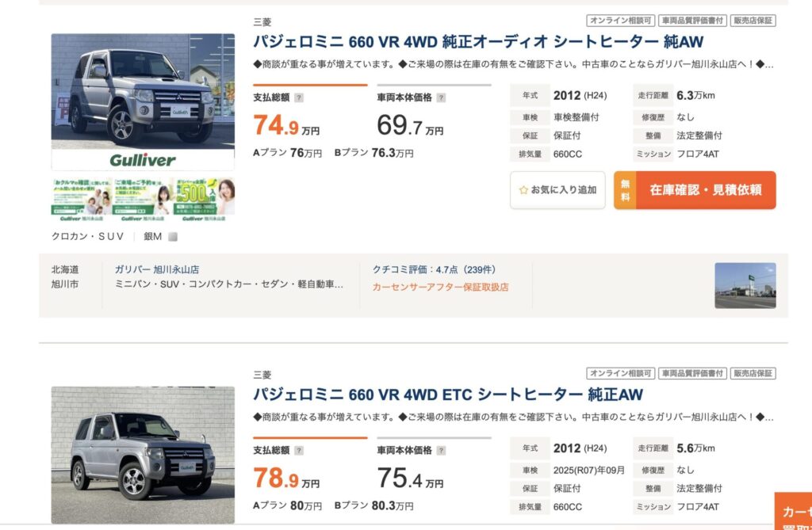Click second listing's 車両品質評価書付 tag
This screenshot has width=812, height=530.
click(692, 373)
